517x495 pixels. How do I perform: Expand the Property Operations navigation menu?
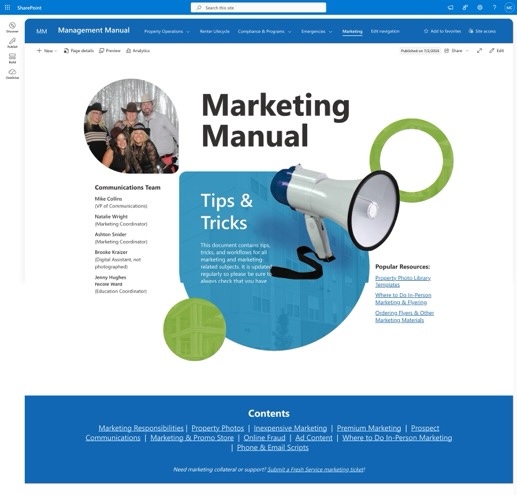point(167,31)
